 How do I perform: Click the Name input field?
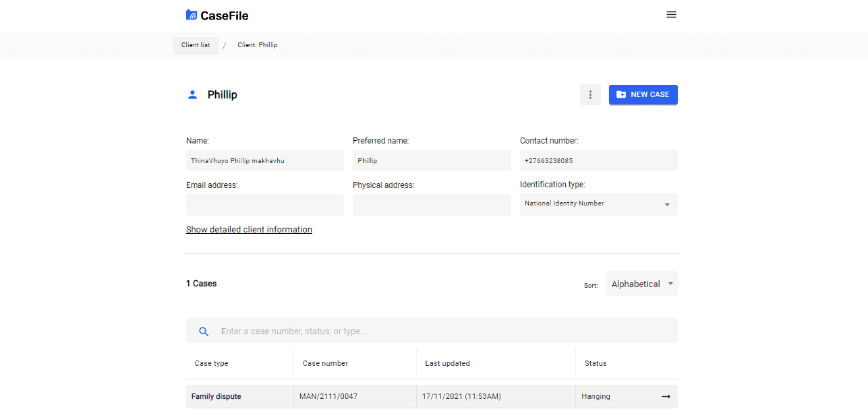coord(265,160)
